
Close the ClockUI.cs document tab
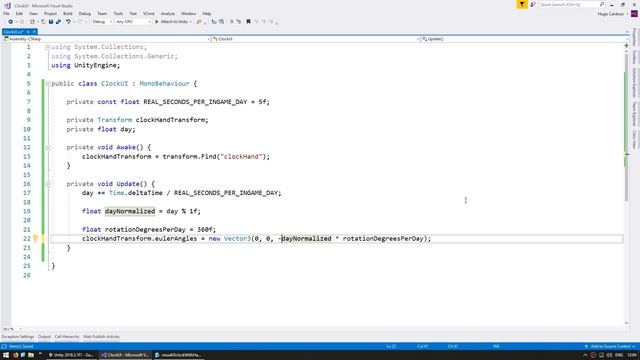[34, 32]
